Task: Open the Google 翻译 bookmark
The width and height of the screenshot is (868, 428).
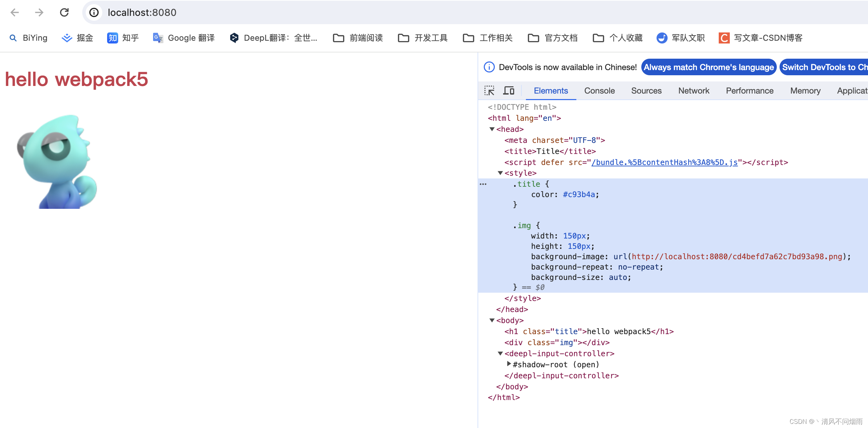Action: pyautogui.click(x=184, y=38)
